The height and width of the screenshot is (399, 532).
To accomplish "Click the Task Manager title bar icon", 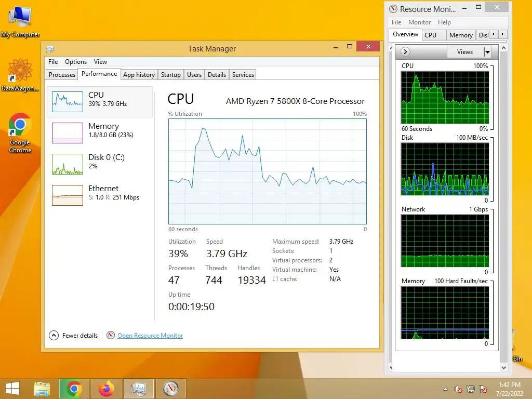I will tap(50, 49).
